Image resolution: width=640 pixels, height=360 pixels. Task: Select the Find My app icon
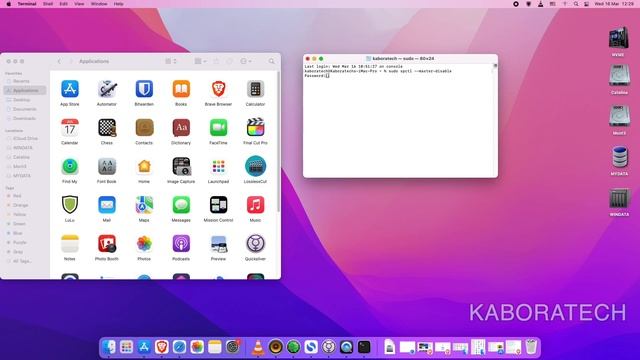70,167
